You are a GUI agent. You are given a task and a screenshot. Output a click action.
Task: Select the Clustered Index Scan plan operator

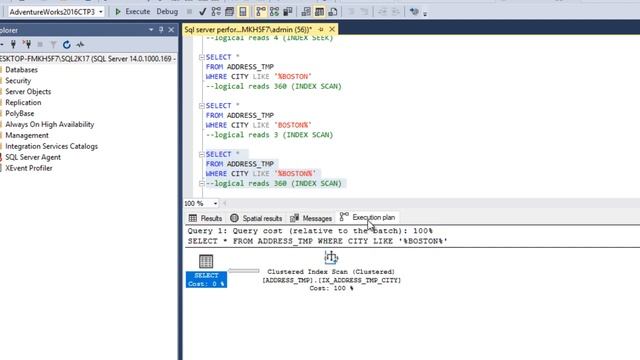point(331,271)
